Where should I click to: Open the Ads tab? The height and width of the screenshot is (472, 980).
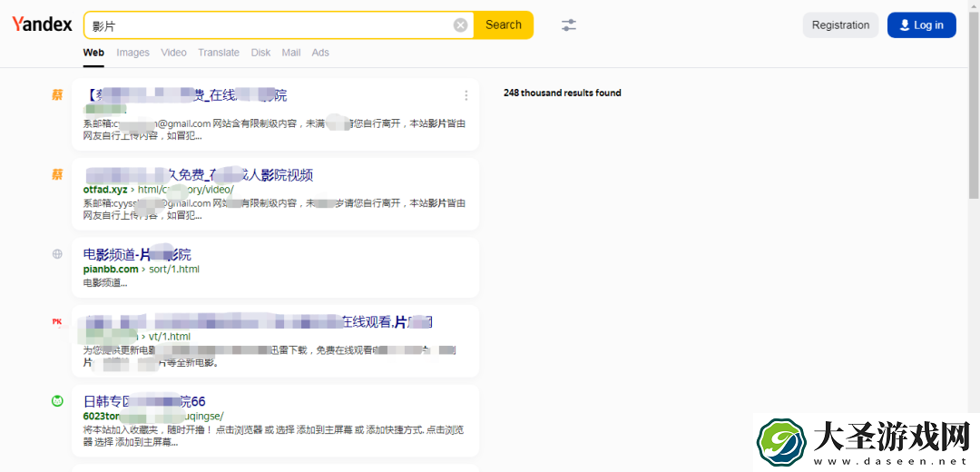coord(320,53)
